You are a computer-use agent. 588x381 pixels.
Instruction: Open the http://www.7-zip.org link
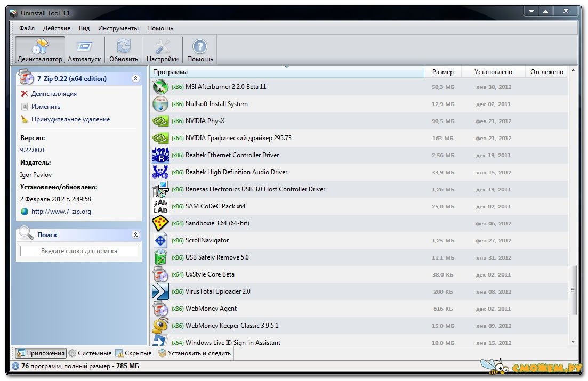pyautogui.click(x=61, y=212)
